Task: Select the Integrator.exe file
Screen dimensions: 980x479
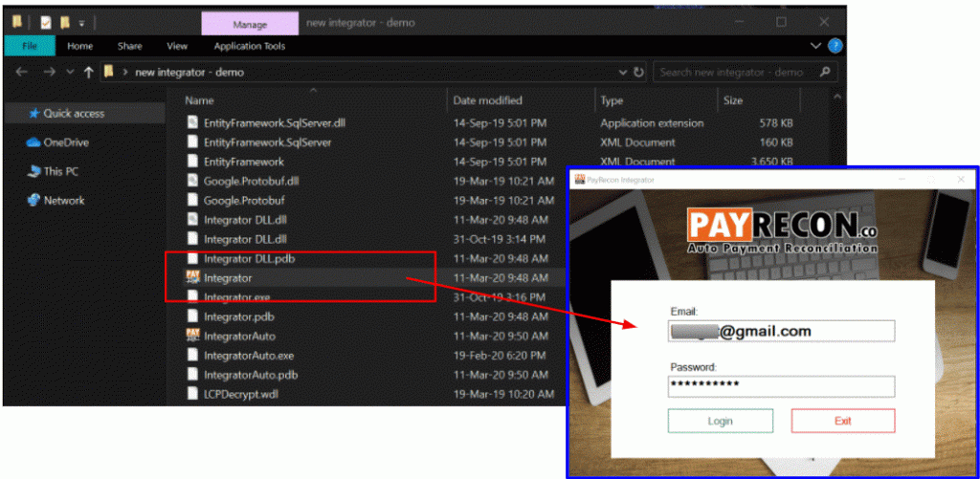Action: click(x=237, y=297)
